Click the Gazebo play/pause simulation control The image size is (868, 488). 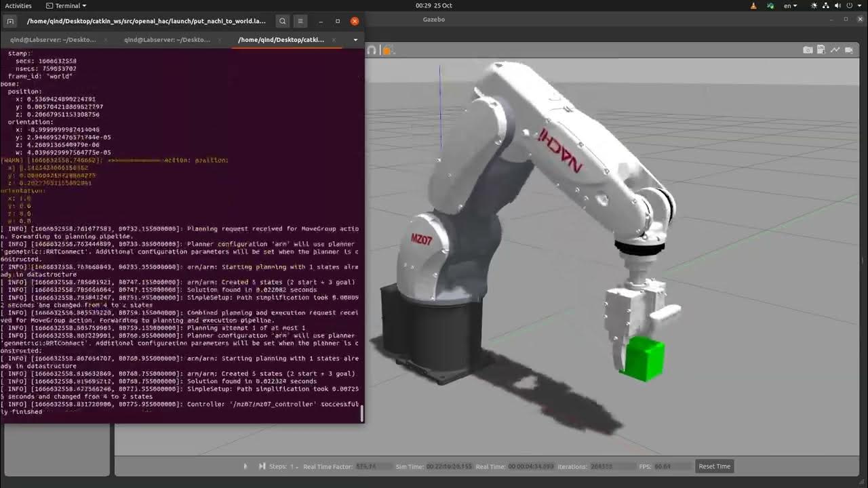point(245,466)
